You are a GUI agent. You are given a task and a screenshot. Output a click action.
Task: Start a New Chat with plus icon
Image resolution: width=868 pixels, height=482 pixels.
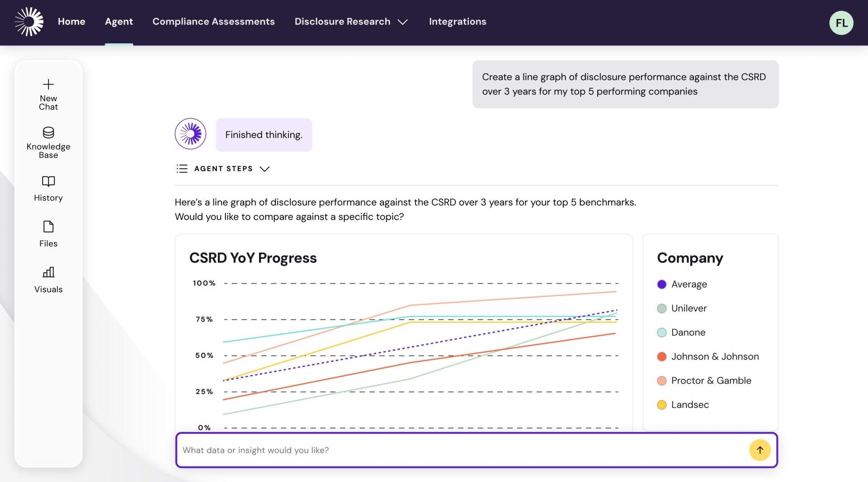point(48,84)
